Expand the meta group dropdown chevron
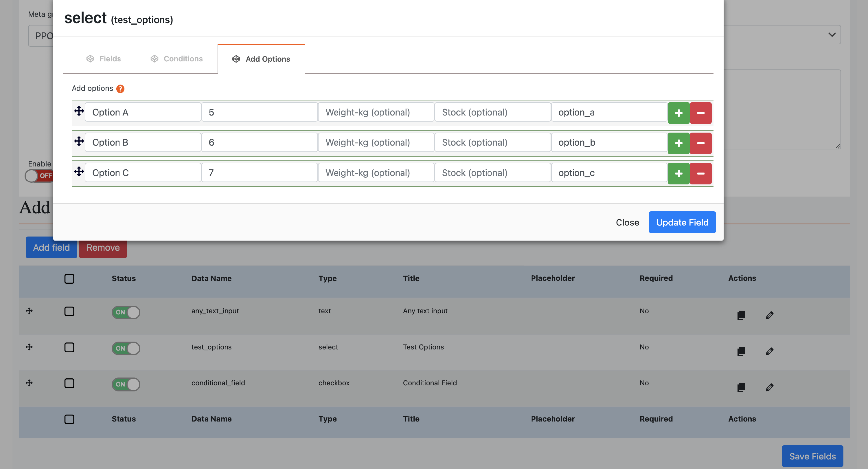 coord(832,35)
